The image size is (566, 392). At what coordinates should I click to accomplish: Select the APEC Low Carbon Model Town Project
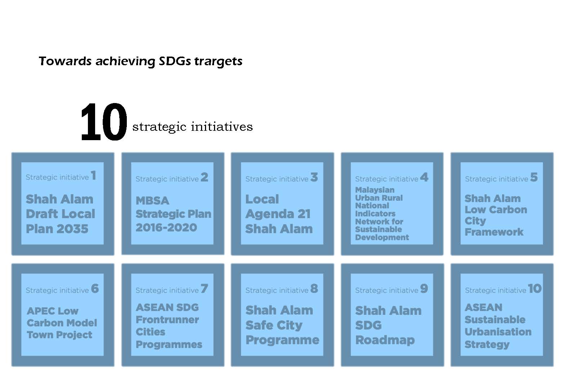(x=62, y=323)
